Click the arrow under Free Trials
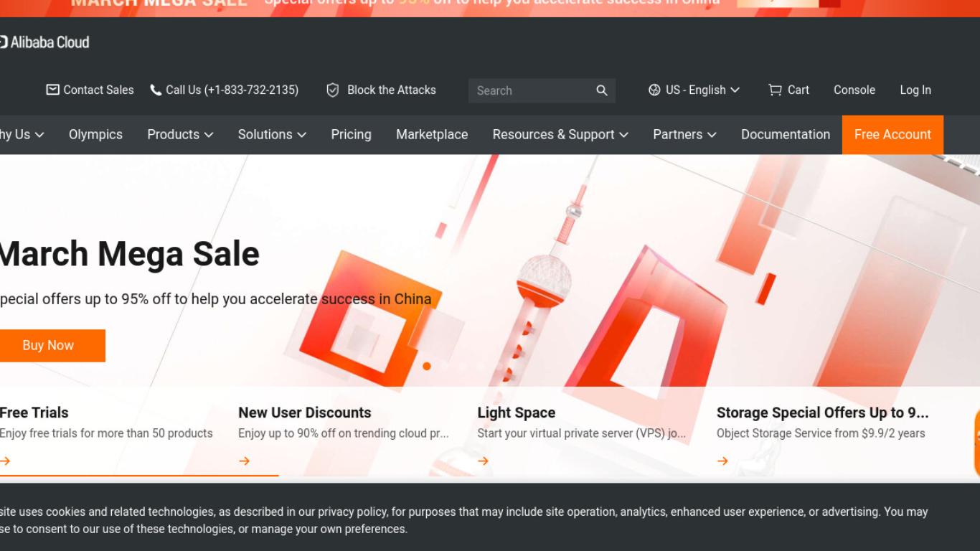 5,461
